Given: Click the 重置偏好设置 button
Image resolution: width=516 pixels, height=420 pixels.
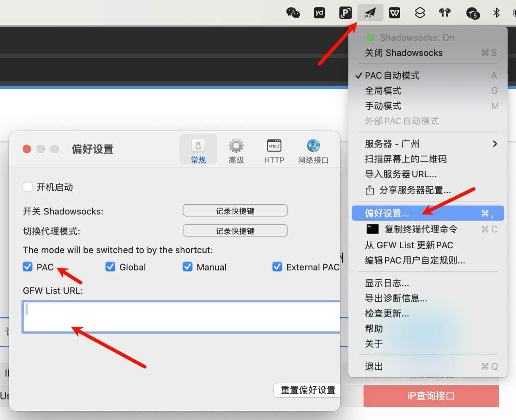Looking at the screenshot, I should (x=307, y=390).
